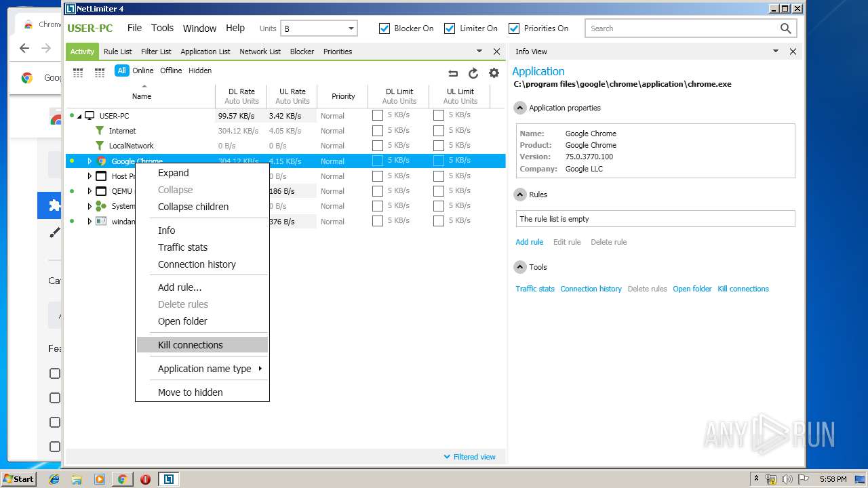
Task: Expand the QEMU tree row
Action: [90, 191]
